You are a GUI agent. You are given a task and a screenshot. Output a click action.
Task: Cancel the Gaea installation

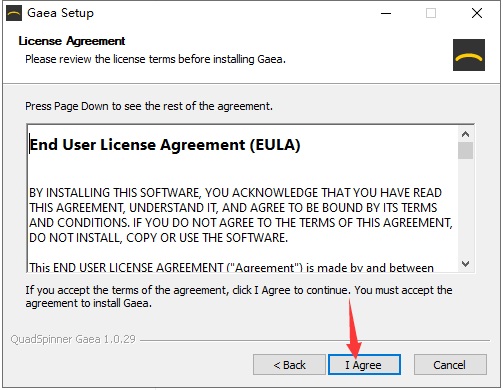450,365
